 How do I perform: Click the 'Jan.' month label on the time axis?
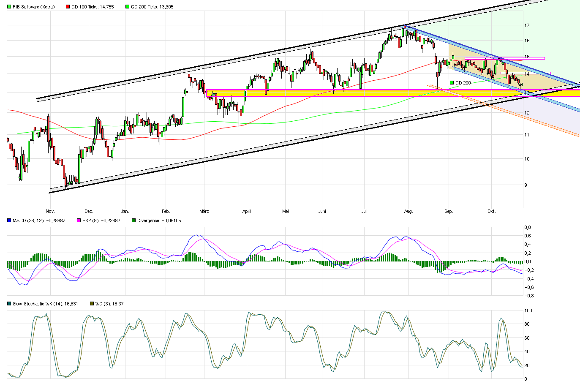125,211
